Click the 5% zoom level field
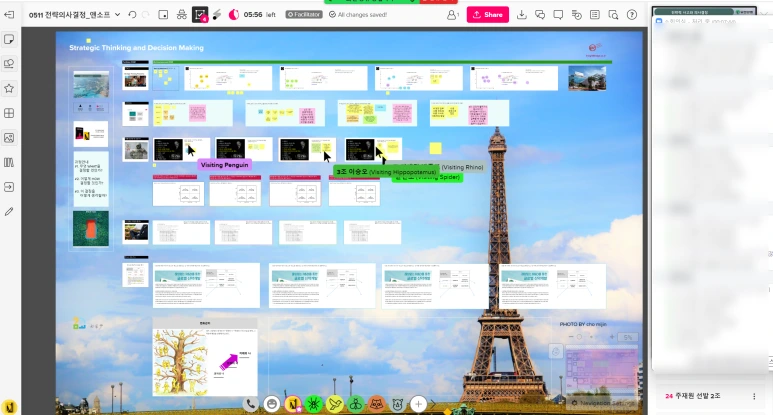Viewport: 773px width, 415px height. pyautogui.click(x=628, y=337)
